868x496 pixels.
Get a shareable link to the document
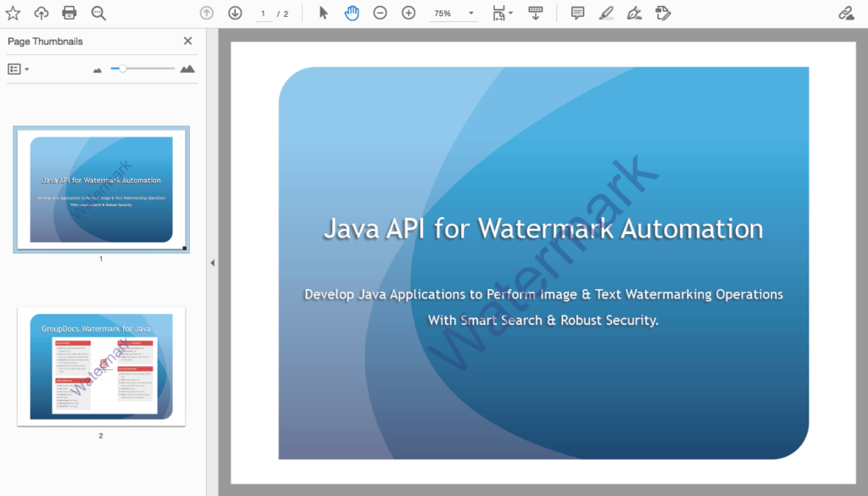coord(846,13)
